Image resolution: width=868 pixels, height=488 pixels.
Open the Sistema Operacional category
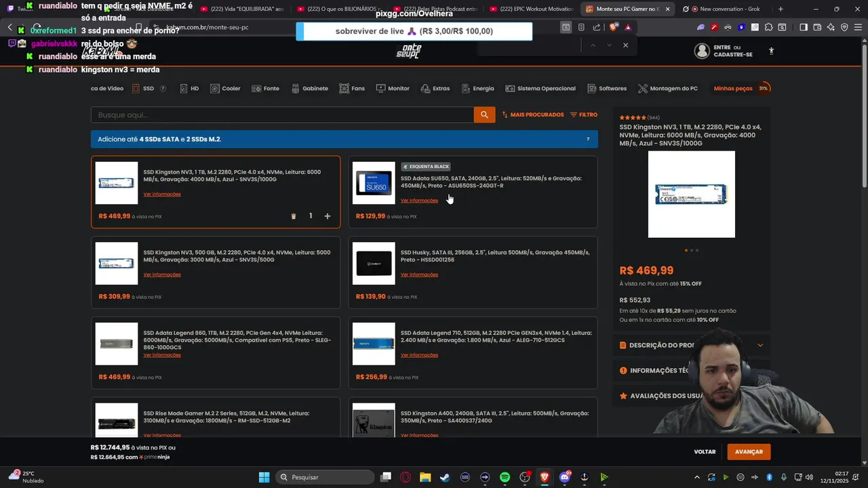tap(540, 88)
